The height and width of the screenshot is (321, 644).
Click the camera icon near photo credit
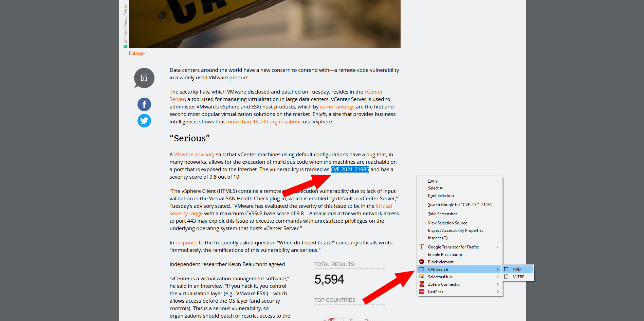tap(125, 46)
